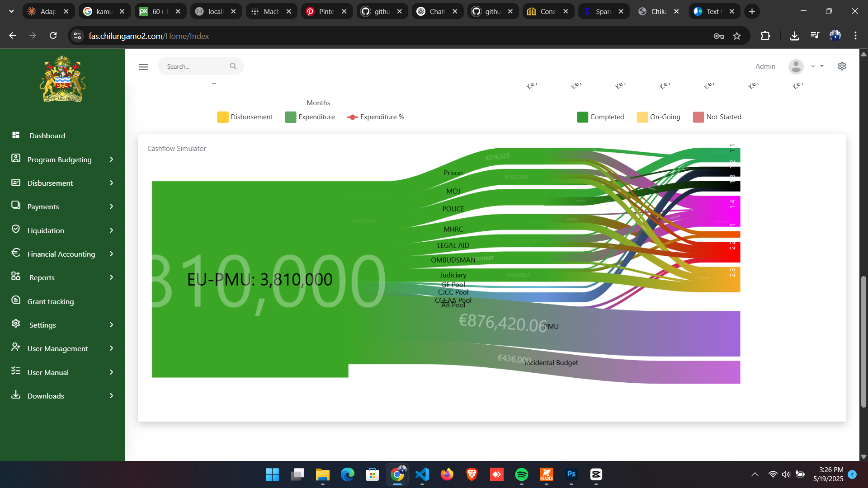Image resolution: width=868 pixels, height=488 pixels.
Task: Click the Admin user avatar
Action: (x=796, y=66)
